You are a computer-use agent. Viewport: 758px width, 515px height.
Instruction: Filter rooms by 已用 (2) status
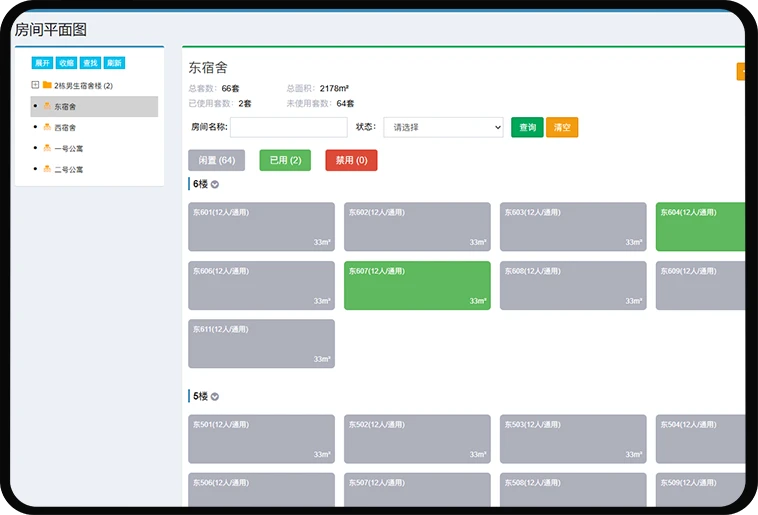(x=285, y=160)
